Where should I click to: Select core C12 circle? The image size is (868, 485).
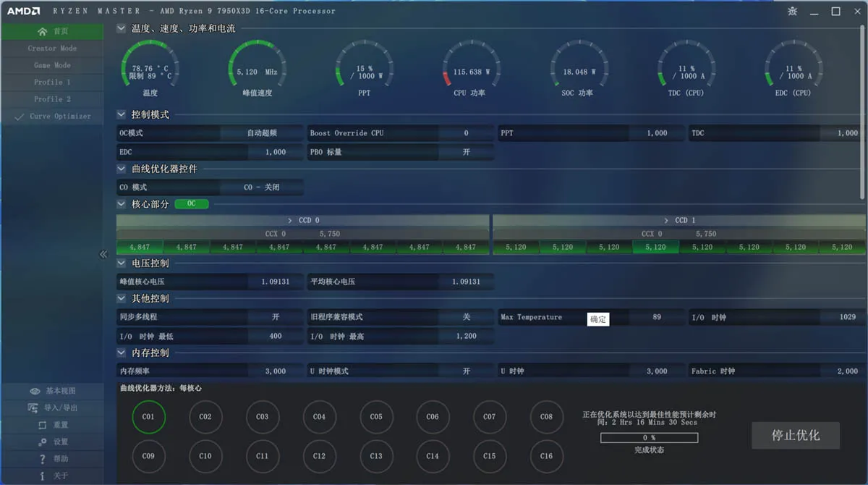(x=319, y=456)
